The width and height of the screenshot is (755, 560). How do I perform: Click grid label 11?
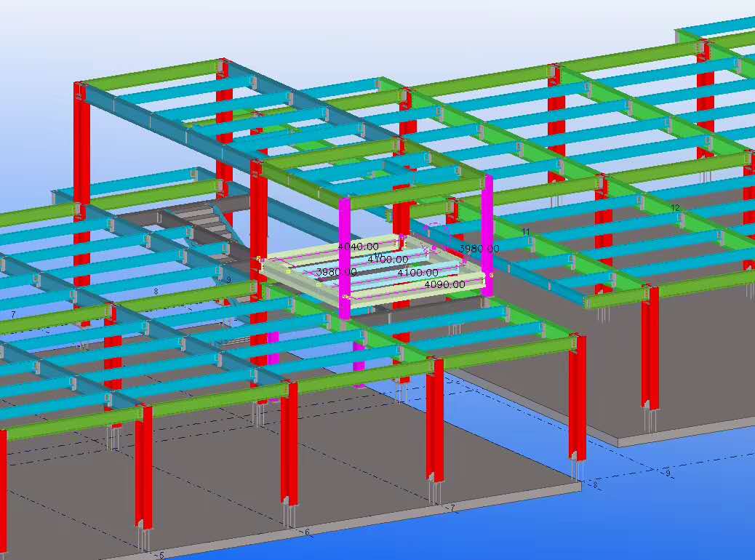pos(526,232)
